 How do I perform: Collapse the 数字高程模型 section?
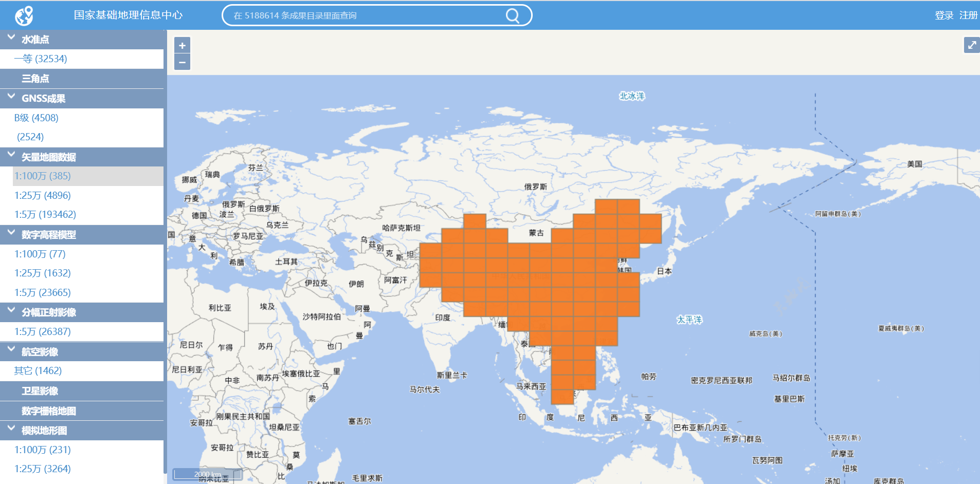(x=11, y=233)
